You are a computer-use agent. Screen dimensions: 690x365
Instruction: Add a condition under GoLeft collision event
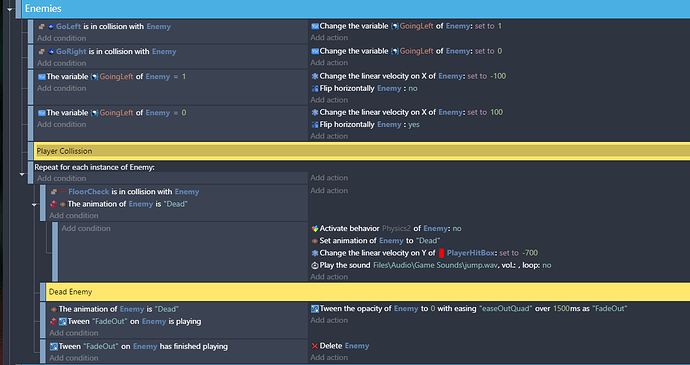(62, 38)
